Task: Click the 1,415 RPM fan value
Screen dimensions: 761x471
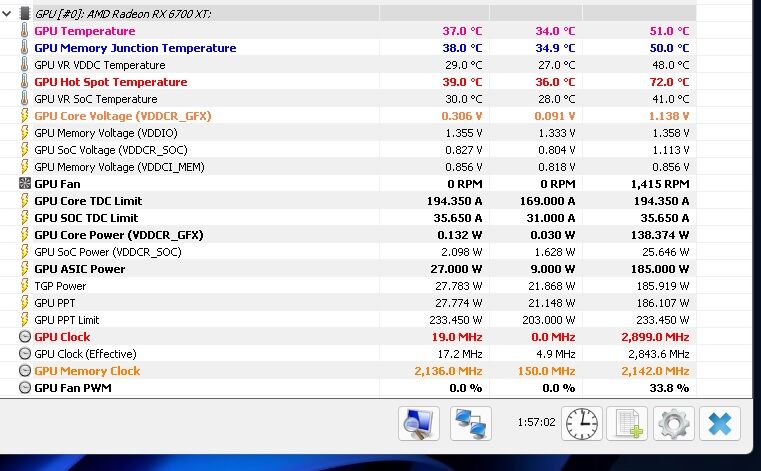Action: tap(660, 184)
